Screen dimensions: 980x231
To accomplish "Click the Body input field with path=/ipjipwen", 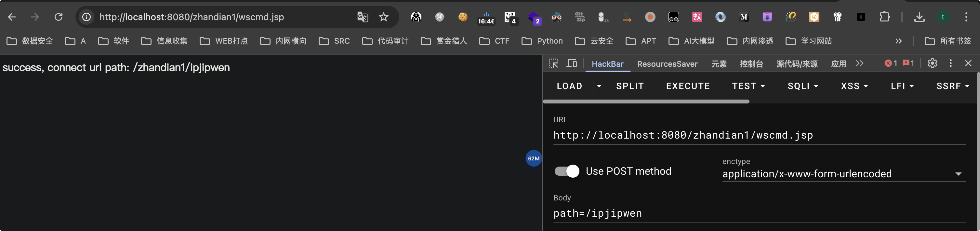I will click(759, 213).
